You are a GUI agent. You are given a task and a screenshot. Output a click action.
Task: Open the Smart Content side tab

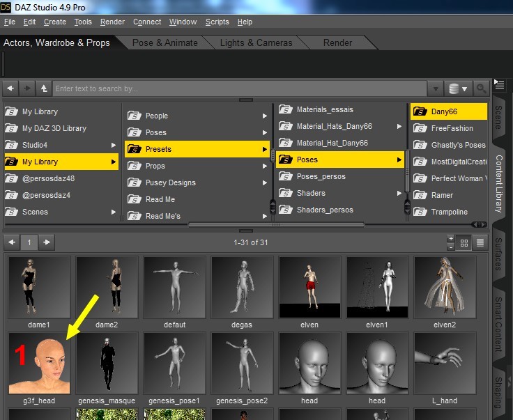[498, 325]
